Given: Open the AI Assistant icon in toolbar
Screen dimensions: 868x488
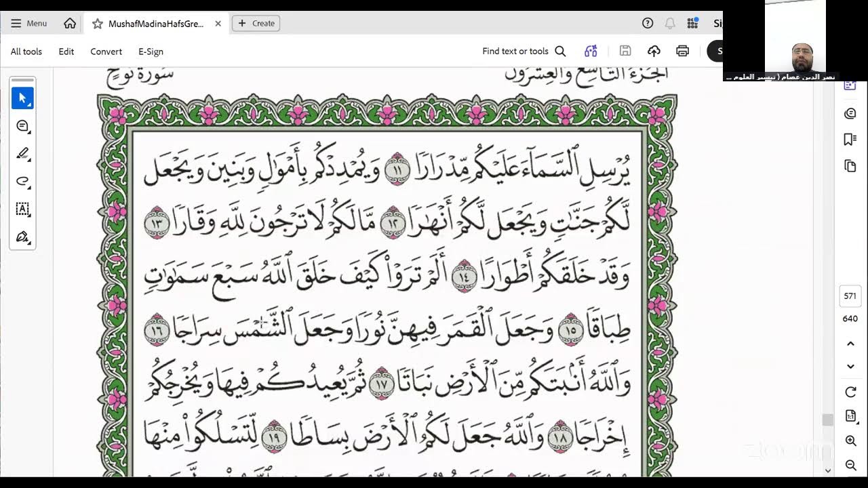Looking at the screenshot, I should pos(591,51).
